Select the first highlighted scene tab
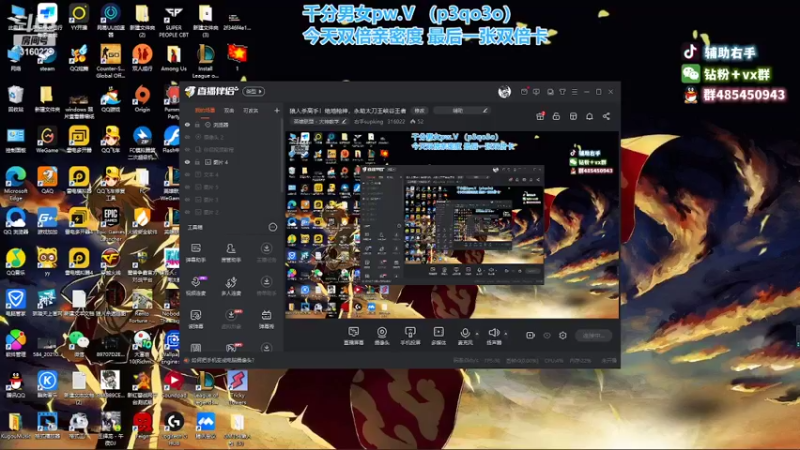The image size is (800, 450). coord(205,110)
